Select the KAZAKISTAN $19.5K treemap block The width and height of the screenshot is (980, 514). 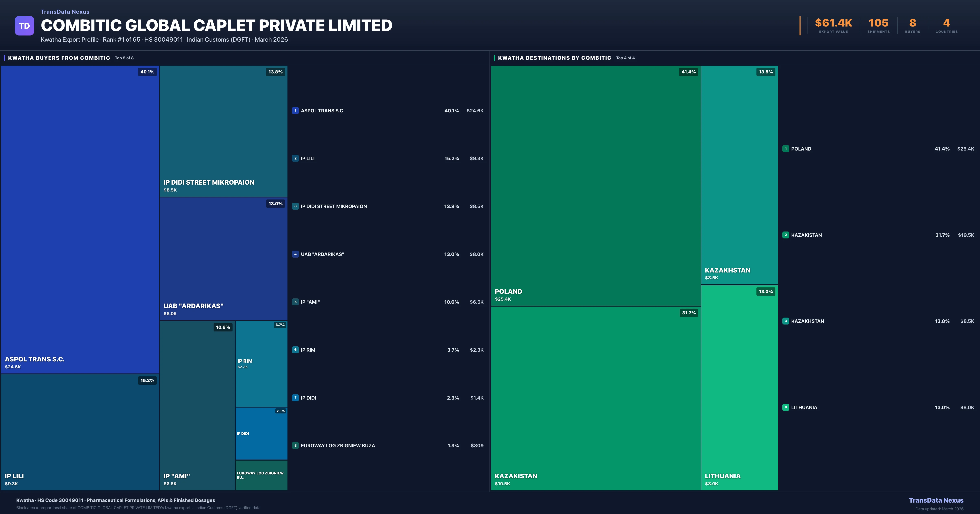(x=595, y=398)
